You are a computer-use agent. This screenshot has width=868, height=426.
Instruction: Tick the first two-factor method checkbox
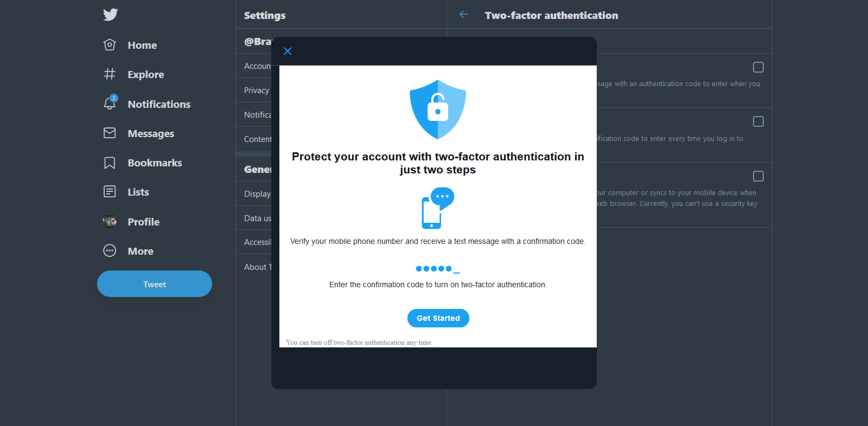point(758,67)
